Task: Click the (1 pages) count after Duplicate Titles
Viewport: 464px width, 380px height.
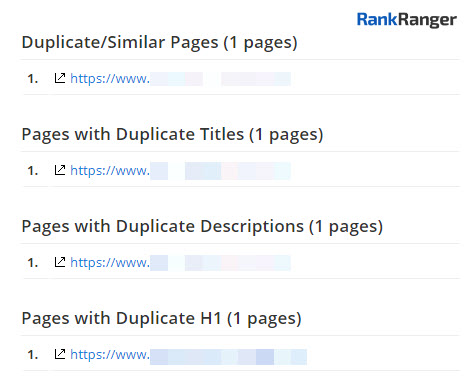Action: pyautogui.click(x=286, y=135)
